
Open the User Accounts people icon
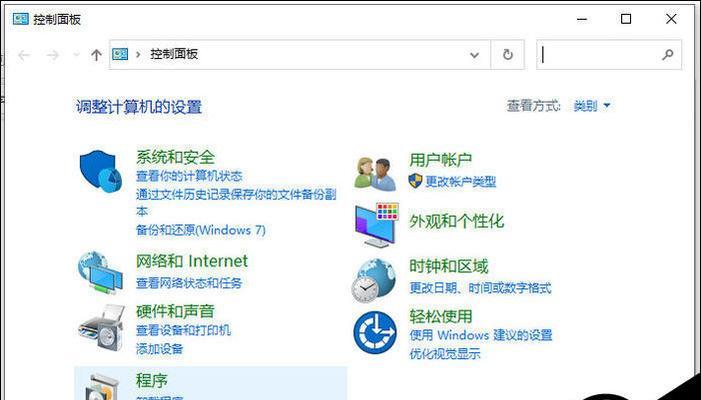(x=375, y=174)
